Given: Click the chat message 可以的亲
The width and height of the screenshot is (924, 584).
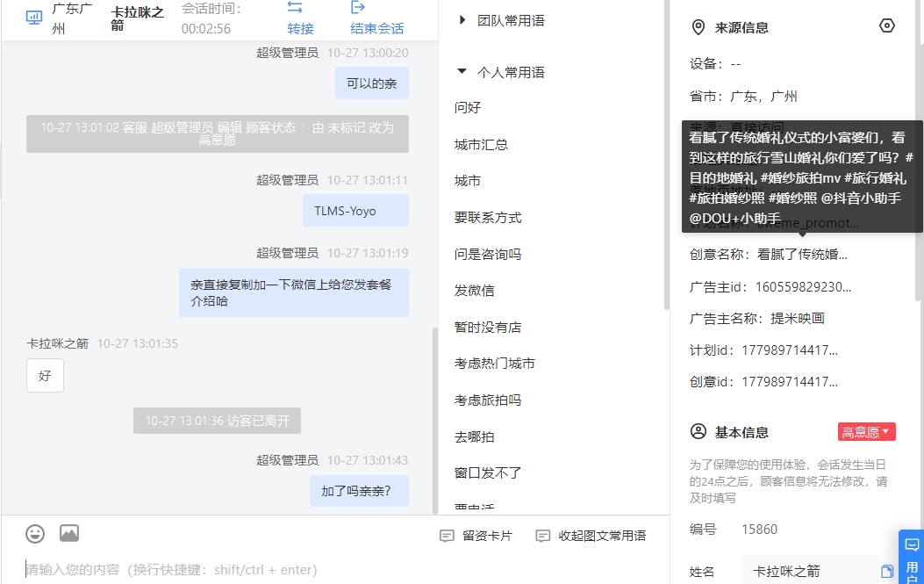Looking at the screenshot, I should [x=372, y=83].
